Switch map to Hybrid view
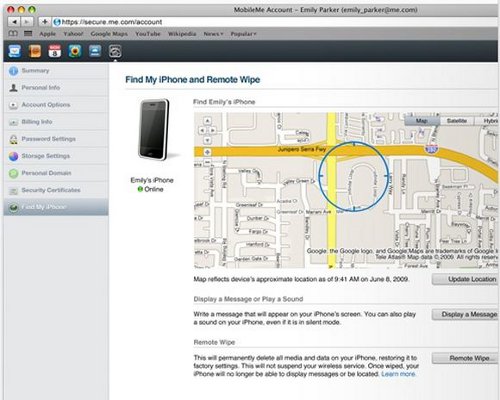 [487, 121]
